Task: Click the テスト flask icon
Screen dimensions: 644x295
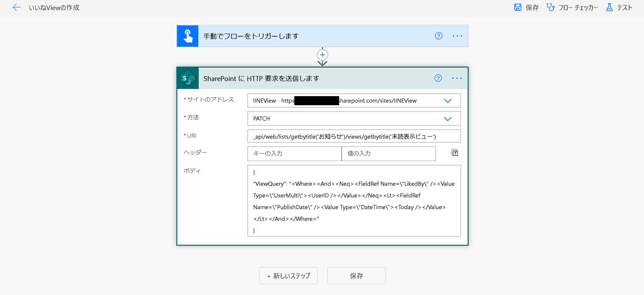Action: (609, 8)
